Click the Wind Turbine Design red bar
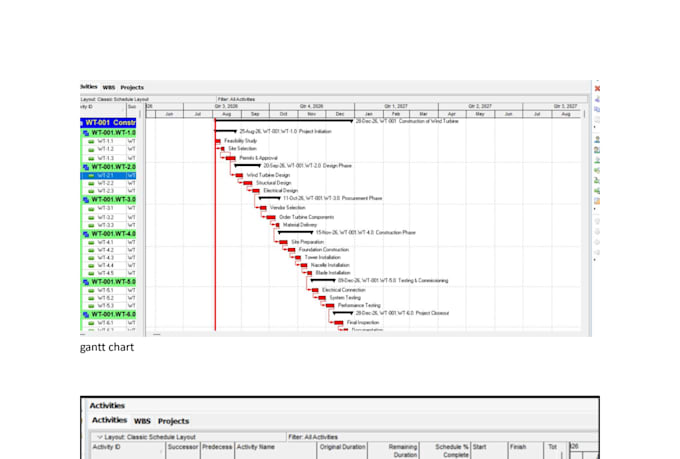The height and width of the screenshot is (459, 680). pyautogui.click(x=239, y=175)
